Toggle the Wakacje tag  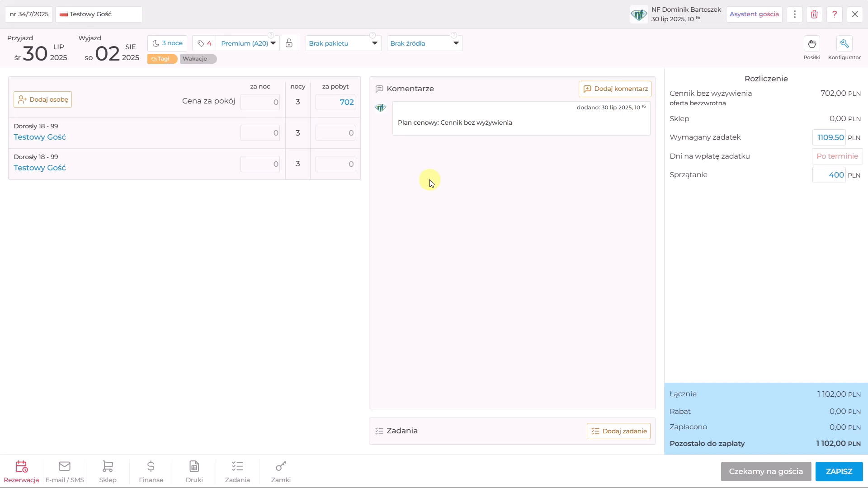pos(198,59)
